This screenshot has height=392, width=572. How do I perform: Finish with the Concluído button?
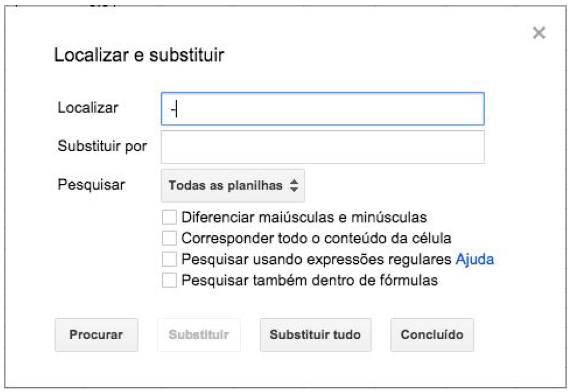pos(432,335)
